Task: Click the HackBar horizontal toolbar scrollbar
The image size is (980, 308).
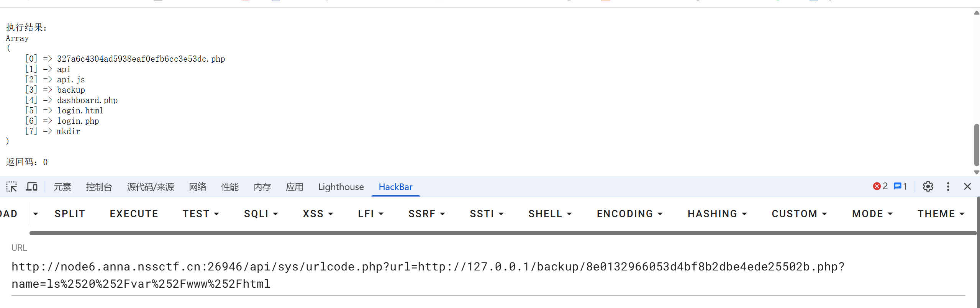Action: pos(503,233)
